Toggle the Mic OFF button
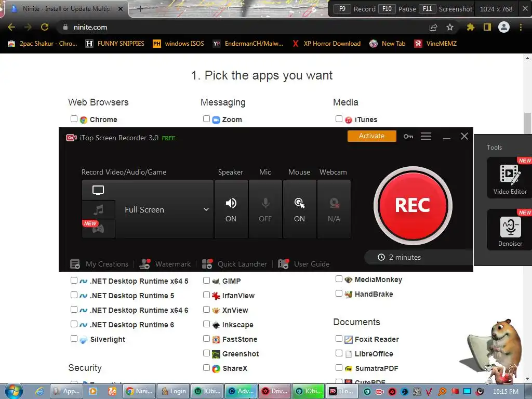This screenshot has height=399, width=532. [x=265, y=209]
